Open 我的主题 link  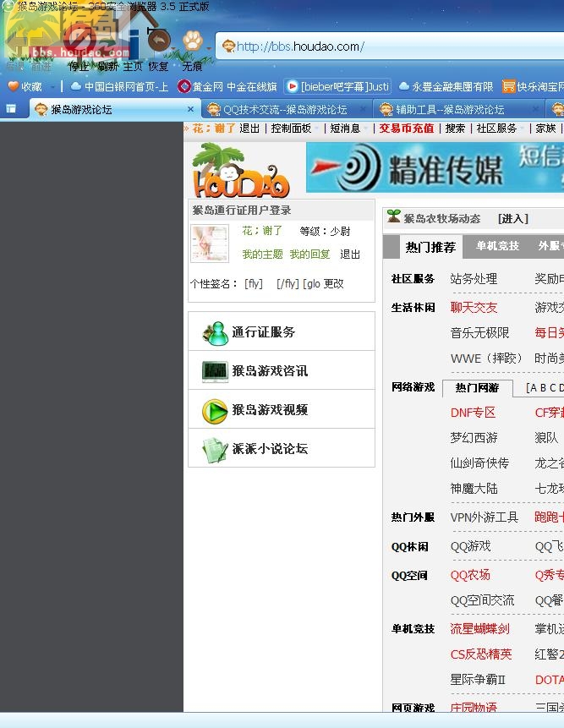click(x=262, y=255)
